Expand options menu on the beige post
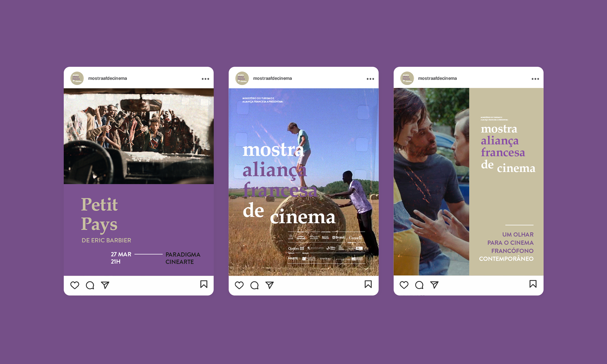The height and width of the screenshot is (364, 607). point(535,79)
